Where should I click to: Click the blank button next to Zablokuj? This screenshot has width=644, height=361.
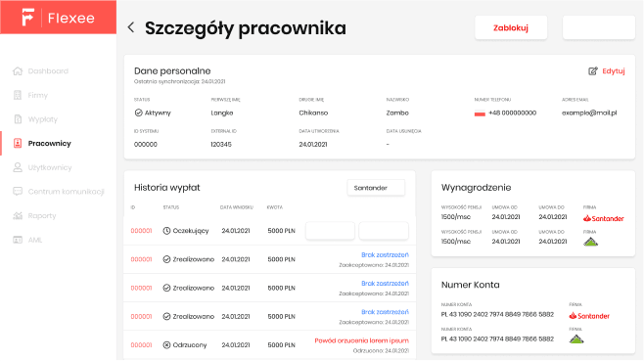(598, 28)
